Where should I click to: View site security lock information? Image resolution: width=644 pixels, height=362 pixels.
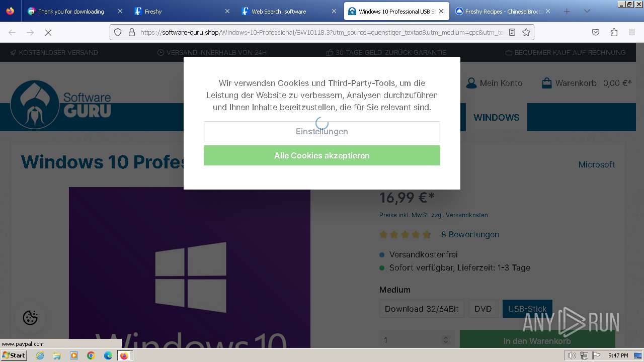(132, 32)
